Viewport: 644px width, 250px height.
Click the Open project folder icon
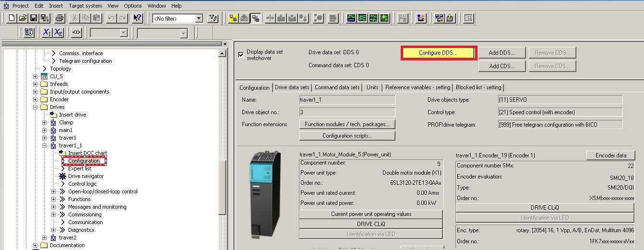tap(23, 18)
